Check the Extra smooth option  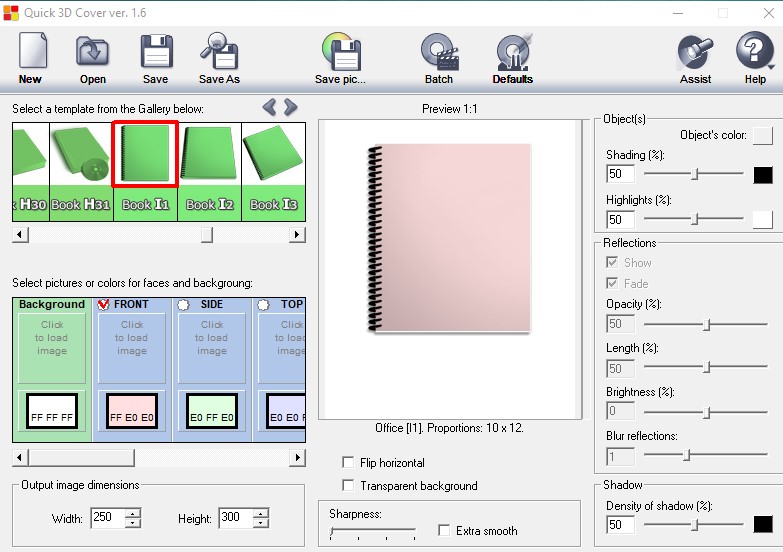pyautogui.click(x=445, y=531)
